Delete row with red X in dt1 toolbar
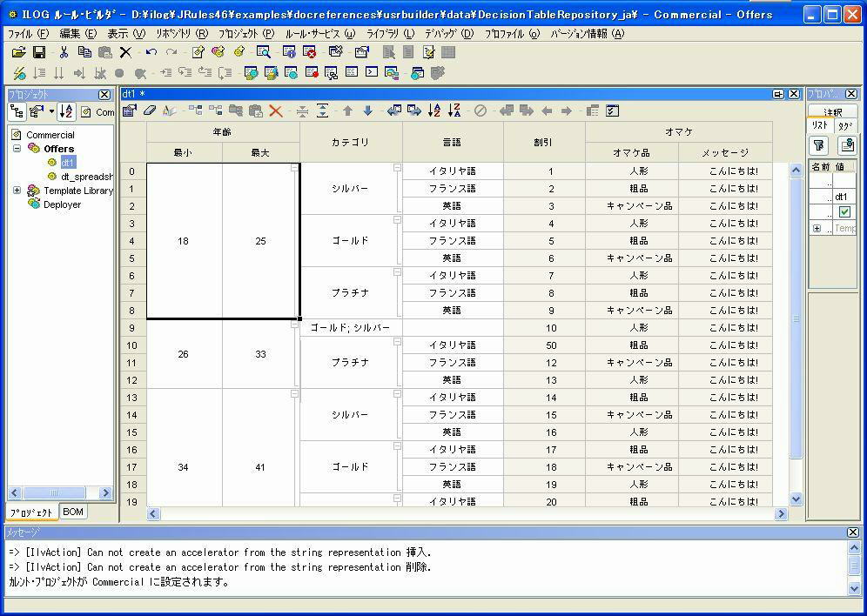867x616 pixels. [x=276, y=111]
